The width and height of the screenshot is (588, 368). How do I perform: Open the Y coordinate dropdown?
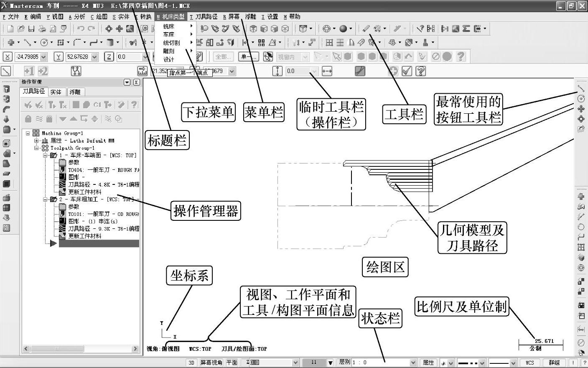coord(95,57)
